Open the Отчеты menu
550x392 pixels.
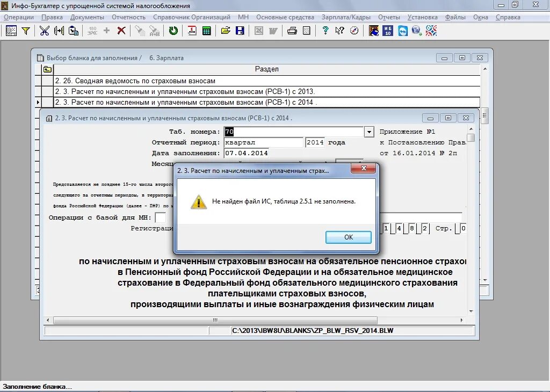[389, 17]
